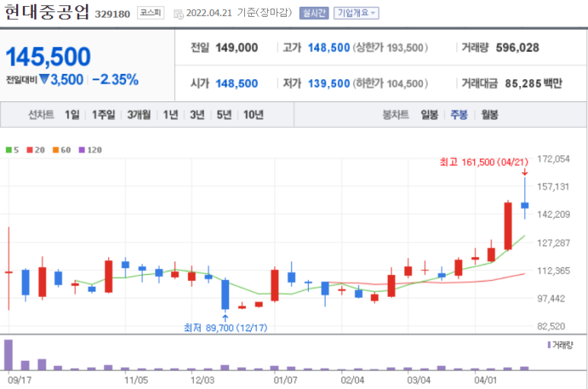Toggle the 60-period moving average legend
Image resolution: width=588 pixels, height=389 pixels.
[x=61, y=150]
